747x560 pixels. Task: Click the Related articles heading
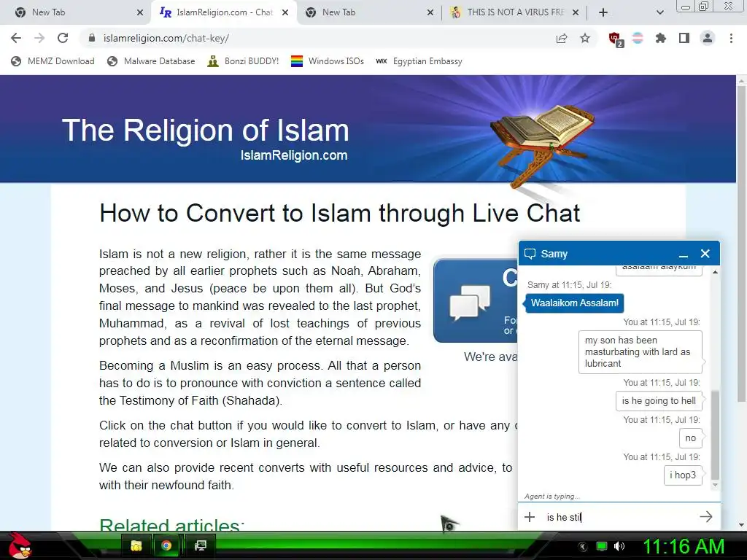pos(172,524)
